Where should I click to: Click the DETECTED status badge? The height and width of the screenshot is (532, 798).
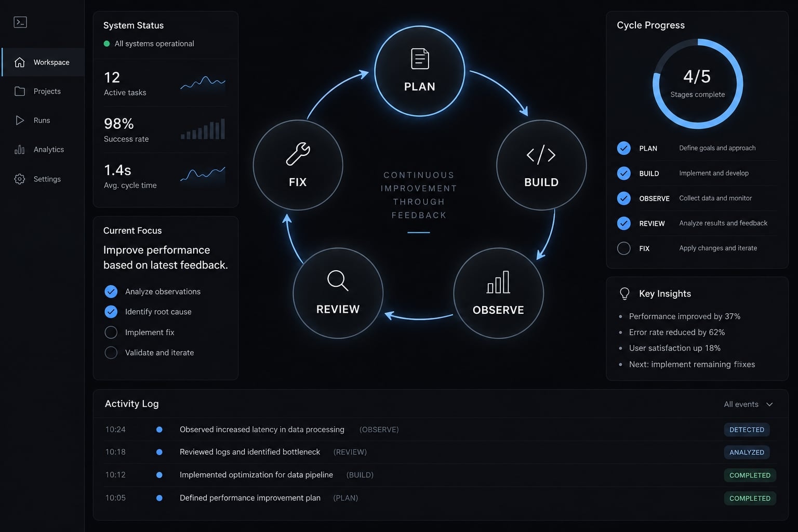(747, 430)
